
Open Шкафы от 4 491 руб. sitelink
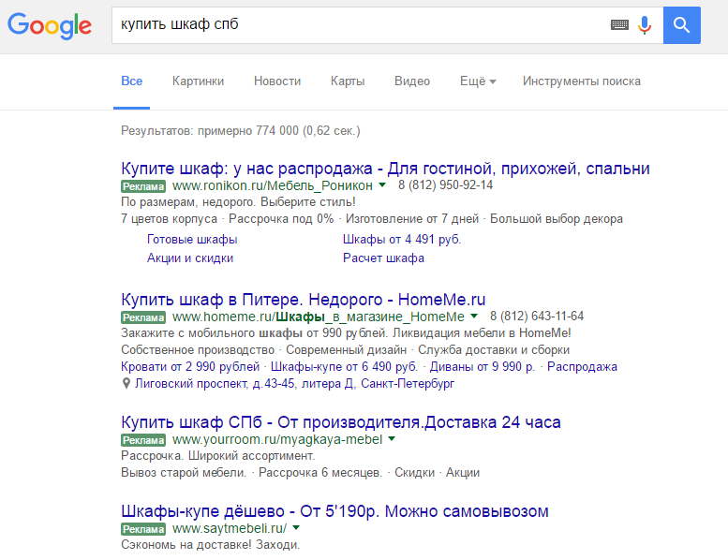[402, 240]
